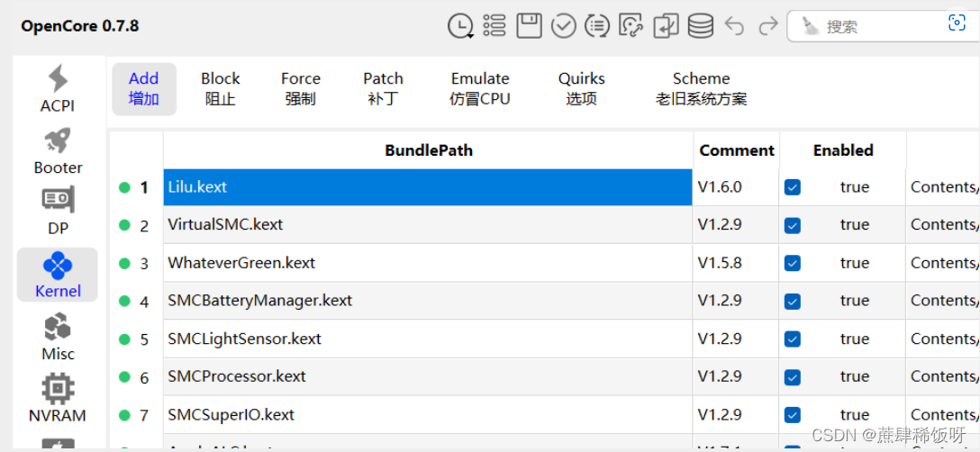Click the image refresh toolbar icon

[x=631, y=26]
